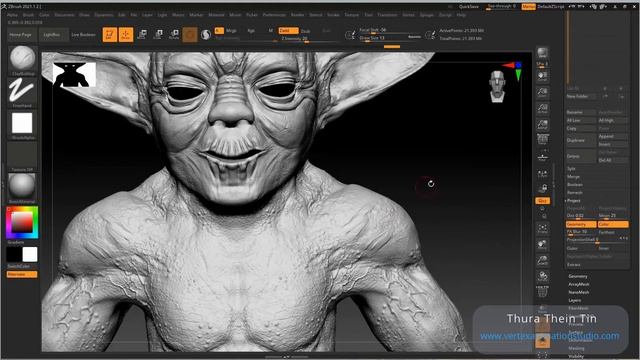Click the lock camera icon
The width and height of the screenshot is (640, 360).
coord(543,188)
